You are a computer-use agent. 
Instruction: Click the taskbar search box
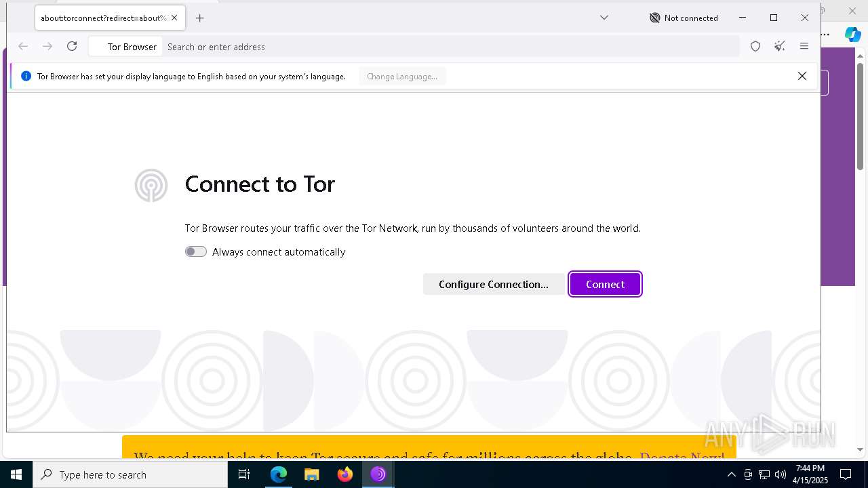130,474
